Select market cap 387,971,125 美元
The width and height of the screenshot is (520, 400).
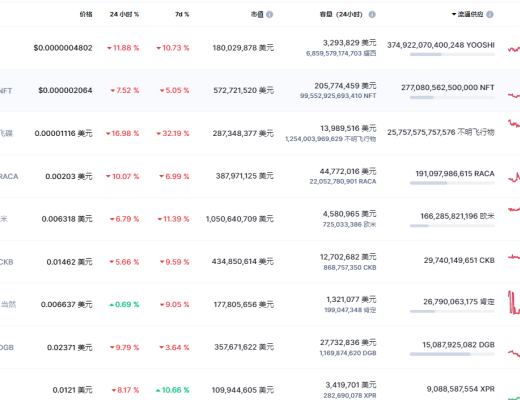click(x=245, y=176)
